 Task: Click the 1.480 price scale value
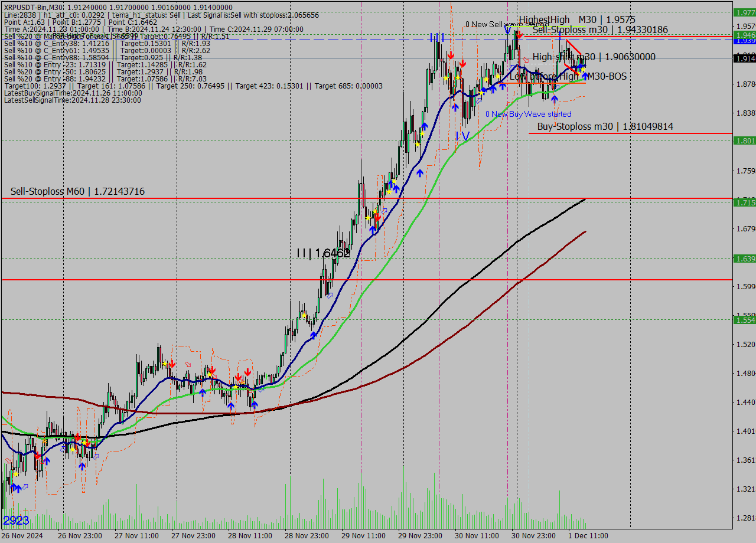[745, 373]
